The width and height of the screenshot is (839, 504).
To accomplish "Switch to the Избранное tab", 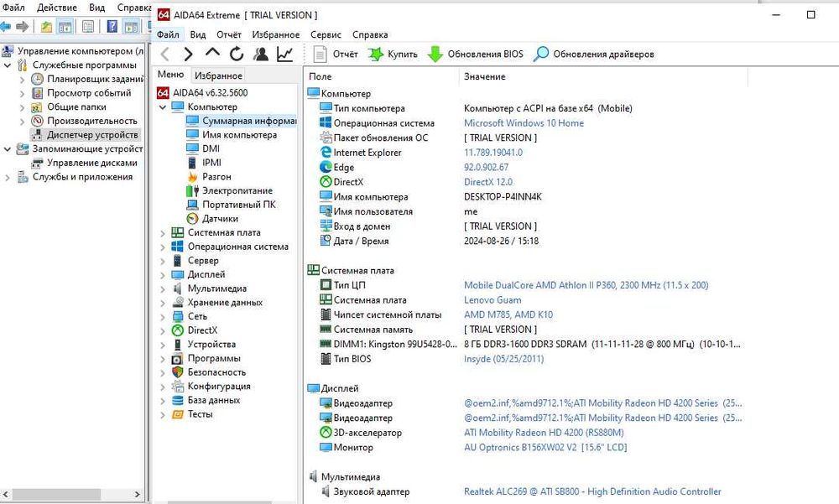I will coord(218,75).
